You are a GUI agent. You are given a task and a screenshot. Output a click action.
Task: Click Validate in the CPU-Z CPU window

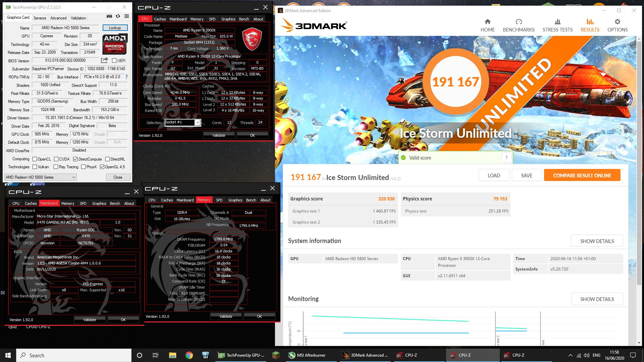coord(219,135)
